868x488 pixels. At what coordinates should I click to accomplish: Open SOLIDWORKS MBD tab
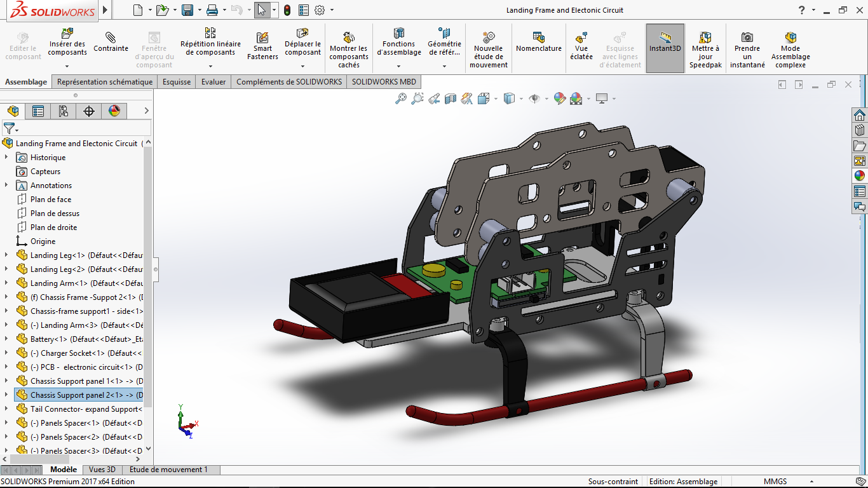[x=384, y=82]
